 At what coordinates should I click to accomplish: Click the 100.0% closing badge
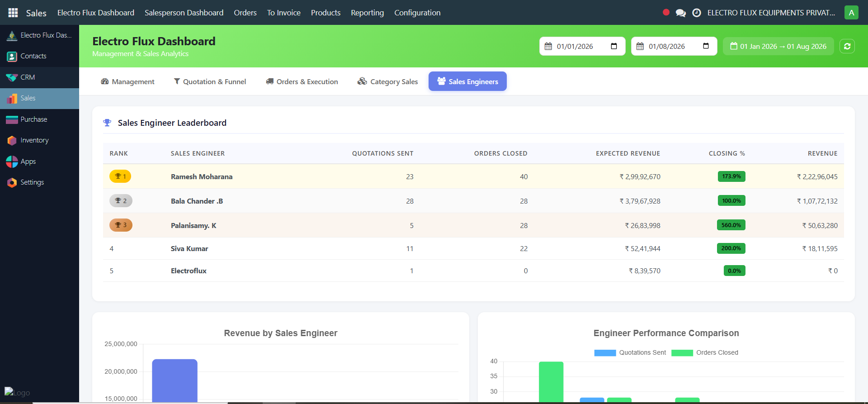(x=731, y=200)
